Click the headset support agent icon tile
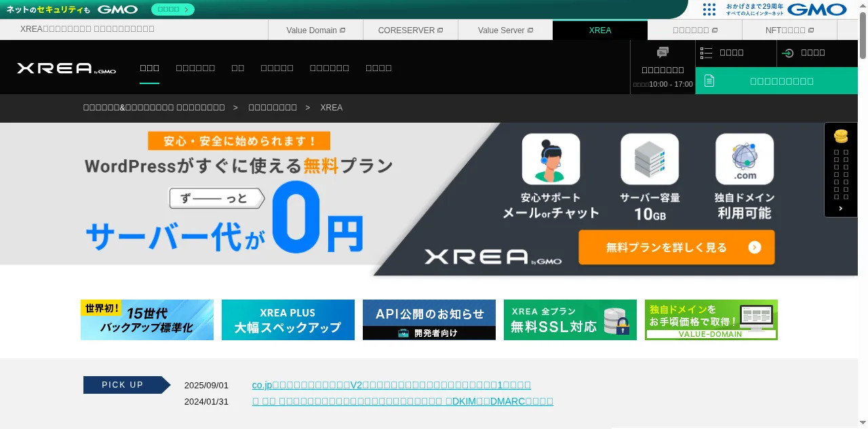The image size is (868, 429). [551, 159]
